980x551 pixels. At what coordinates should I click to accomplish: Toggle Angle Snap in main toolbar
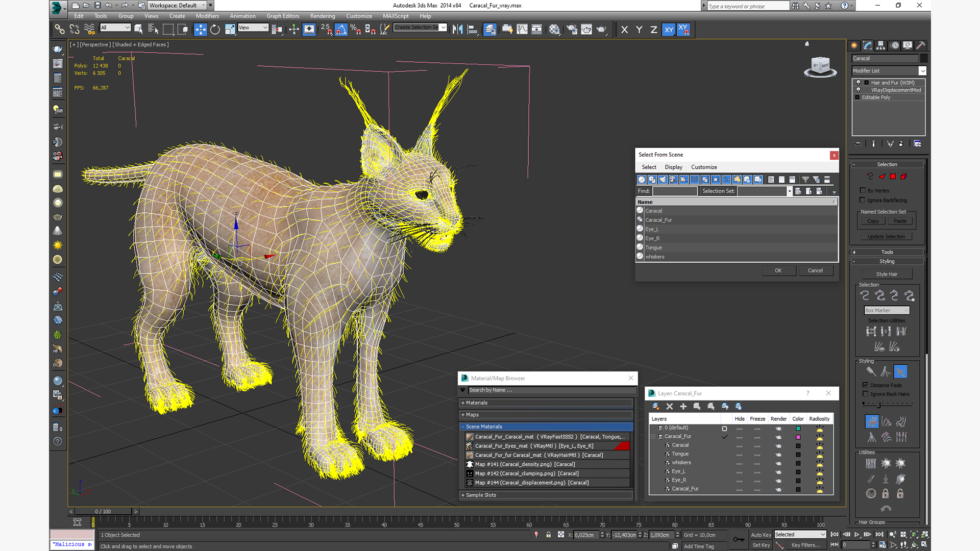(x=341, y=30)
